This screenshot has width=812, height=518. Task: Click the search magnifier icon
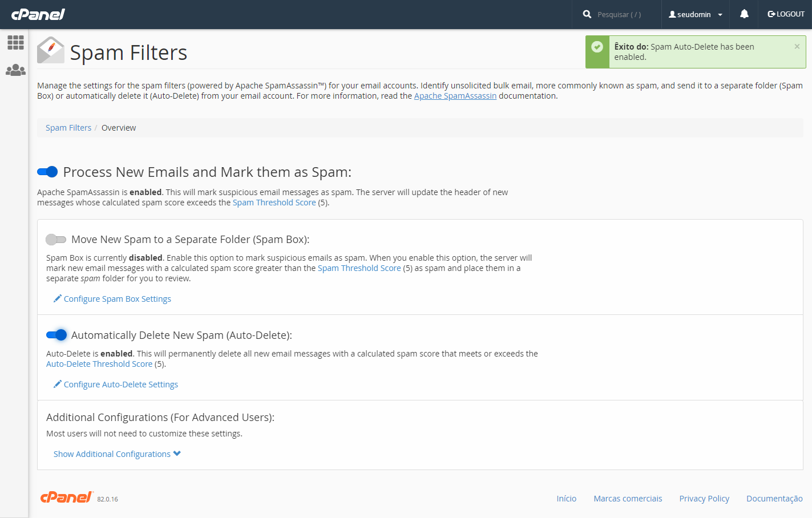(587, 14)
